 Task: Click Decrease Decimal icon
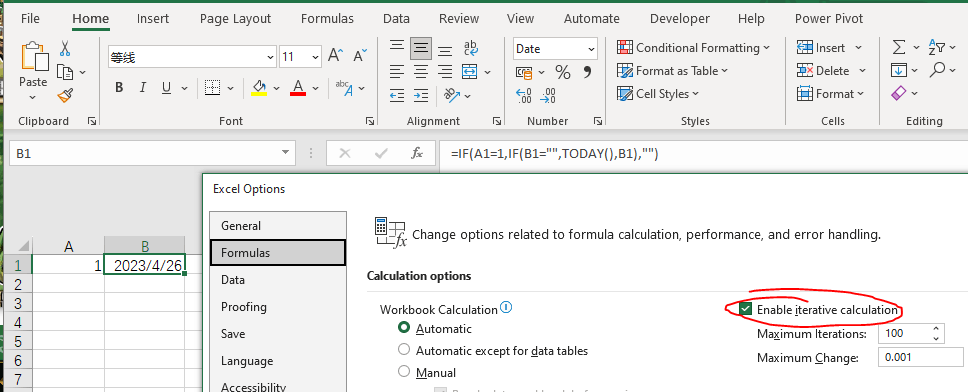548,96
